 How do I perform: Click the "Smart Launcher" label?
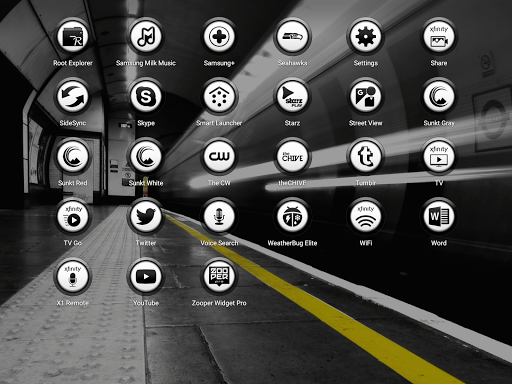(x=219, y=123)
